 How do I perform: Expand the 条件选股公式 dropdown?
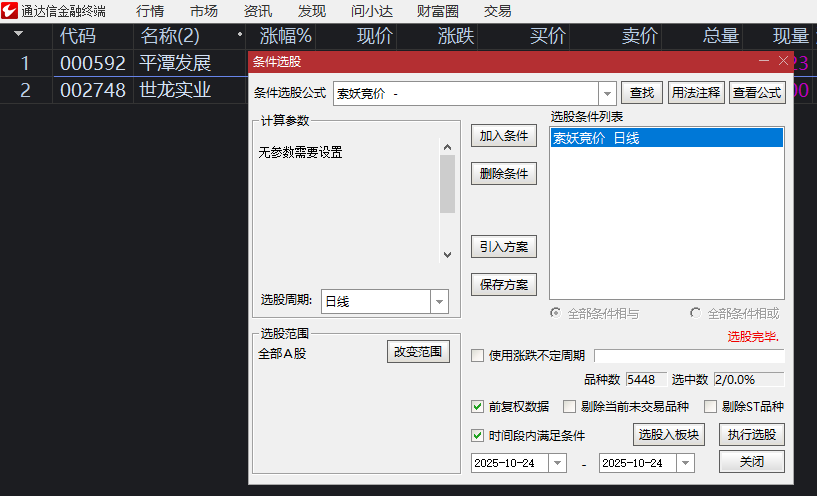click(x=607, y=93)
